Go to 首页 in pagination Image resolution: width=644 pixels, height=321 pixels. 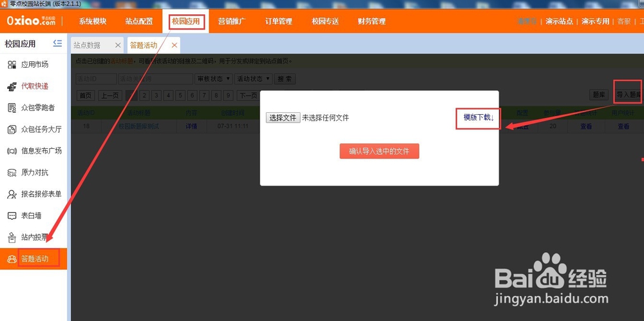[86, 96]
